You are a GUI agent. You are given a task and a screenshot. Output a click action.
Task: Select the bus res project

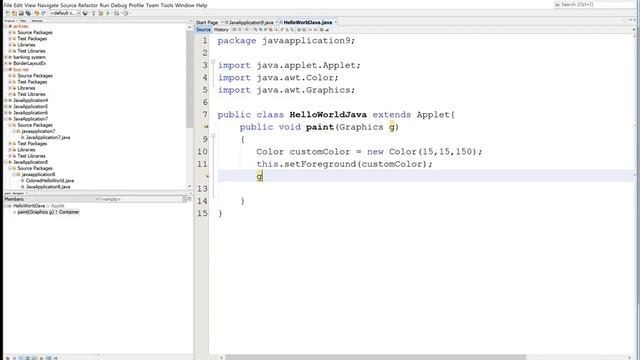(x=21, y=69)
